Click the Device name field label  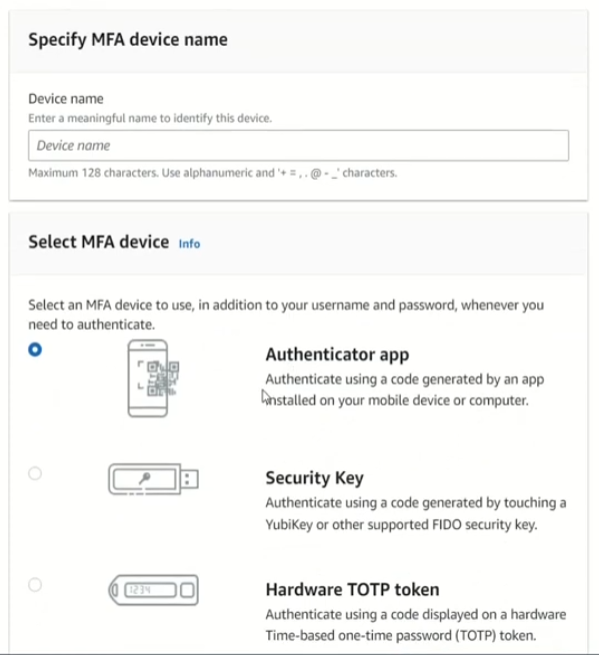coord(66,99)
